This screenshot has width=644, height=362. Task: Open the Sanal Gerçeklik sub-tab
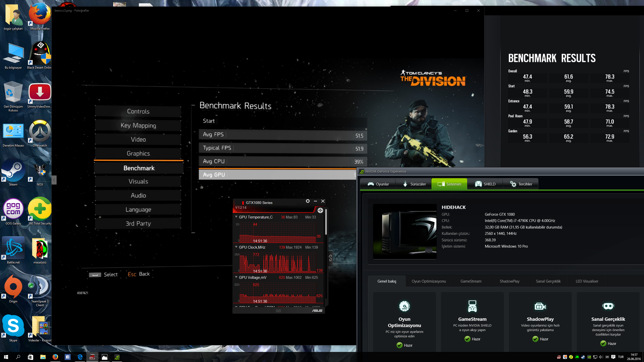(x=548, y=281)
